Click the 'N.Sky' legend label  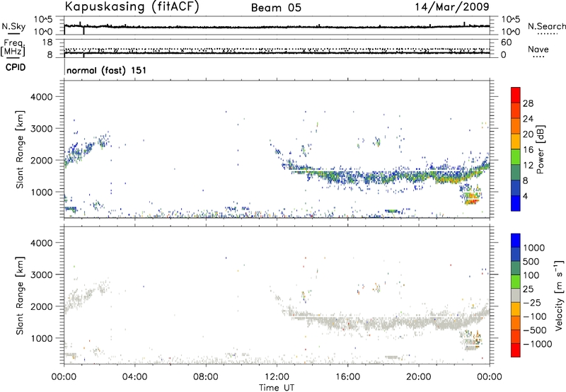pos(13,26)
